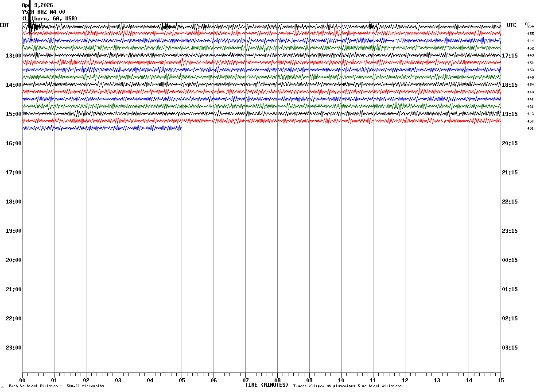Click minute label 14 on time axis
This screenshot has width=536, height=392.
pyautogui.click(x=469, y=380)
